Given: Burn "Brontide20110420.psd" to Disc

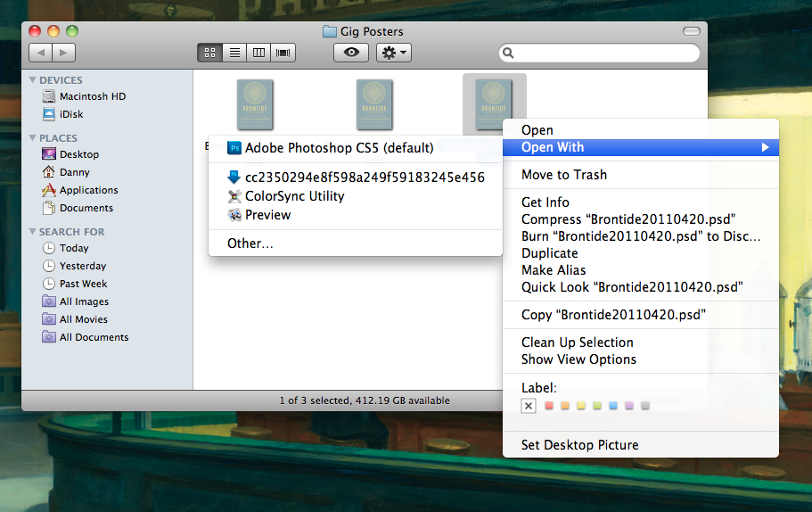Looking at the screenshot, I should coord(641,236).
